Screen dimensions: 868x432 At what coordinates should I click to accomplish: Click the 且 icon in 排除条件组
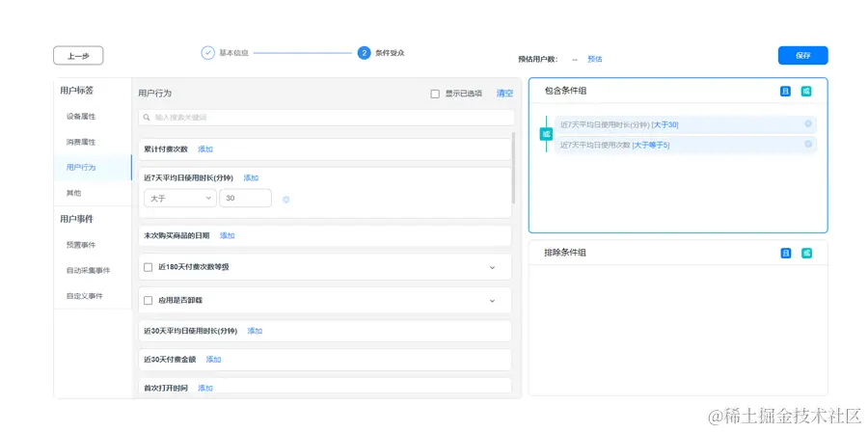[x=785, y=254]
